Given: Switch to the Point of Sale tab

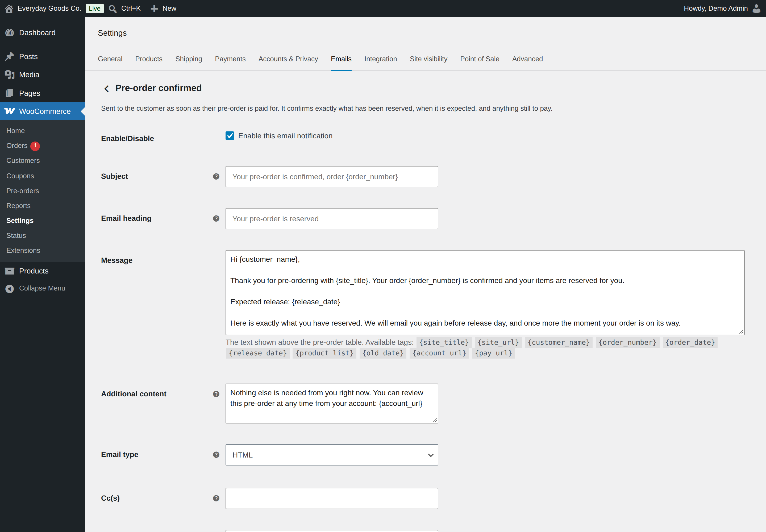Looking at the screenshot, I should (x=480, y=59).
